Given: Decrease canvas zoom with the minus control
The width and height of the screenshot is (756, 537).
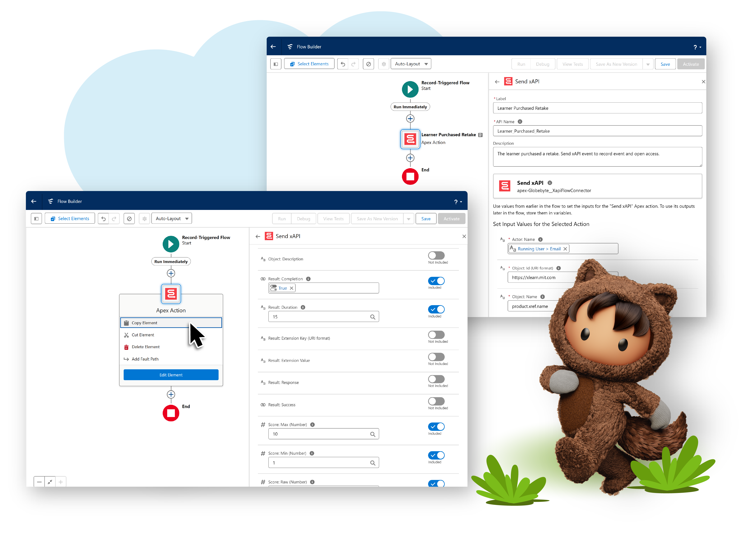Looking at the screenshot, I should coord(39,482).
